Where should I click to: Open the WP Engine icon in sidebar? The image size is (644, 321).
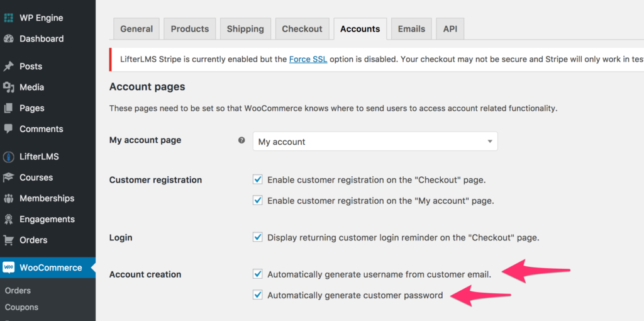tap(8, 18)
